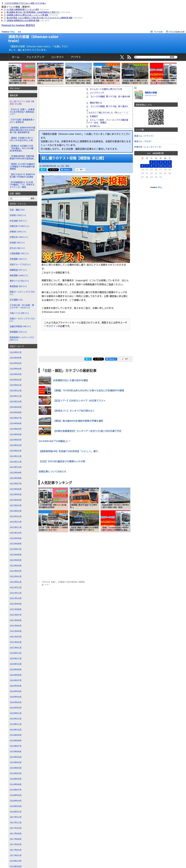Open the RSS feed icon in navigation bar
This screenshot has height=868, width=186.
[x=129, y=57]
